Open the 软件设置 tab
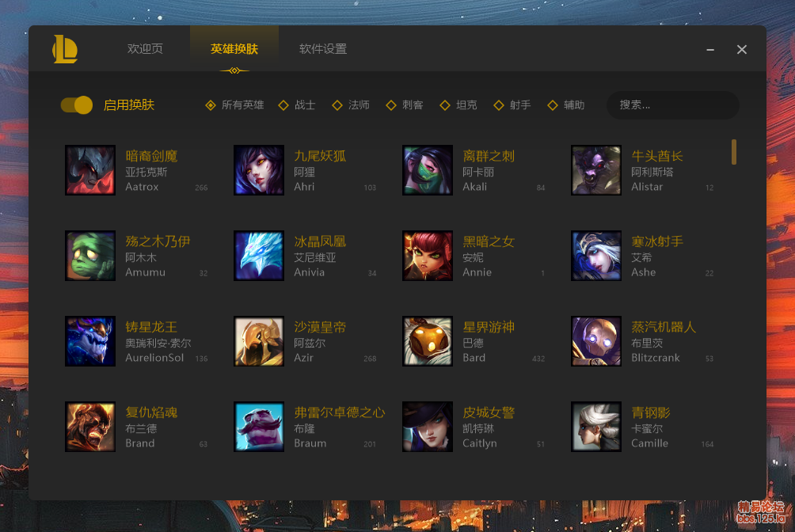This screenshot has width=795, height=532. pyautogui.click(x=323, y=48)
